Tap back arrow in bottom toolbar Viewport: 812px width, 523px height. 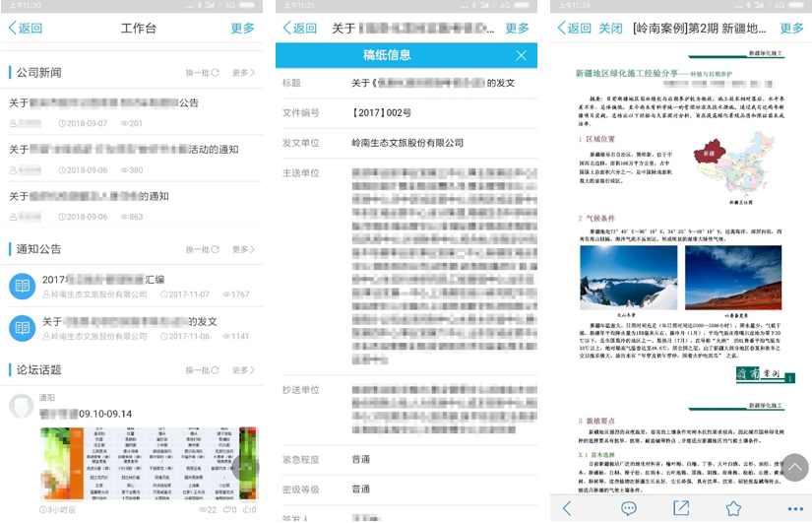click(x=567, y=508)
